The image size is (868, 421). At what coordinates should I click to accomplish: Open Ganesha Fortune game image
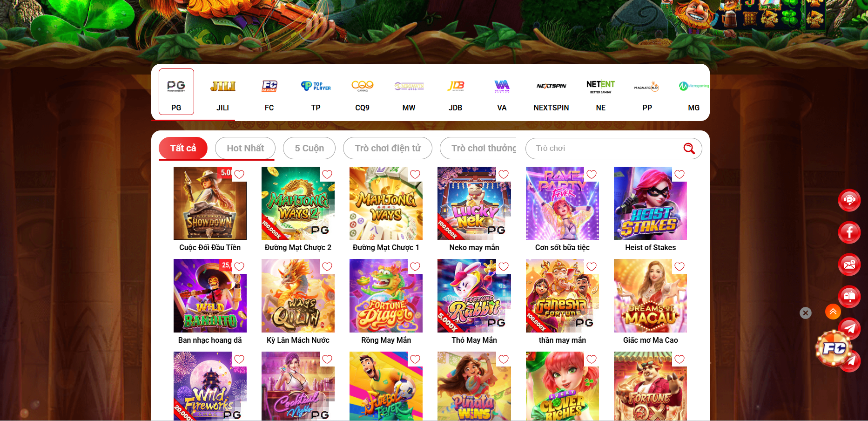[x=562, y=296]
